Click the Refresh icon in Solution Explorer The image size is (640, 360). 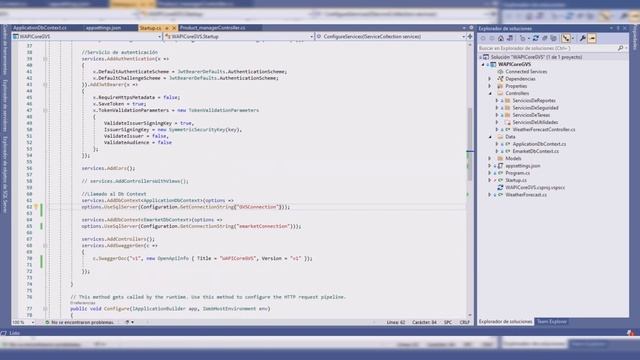tap(536, 38)
